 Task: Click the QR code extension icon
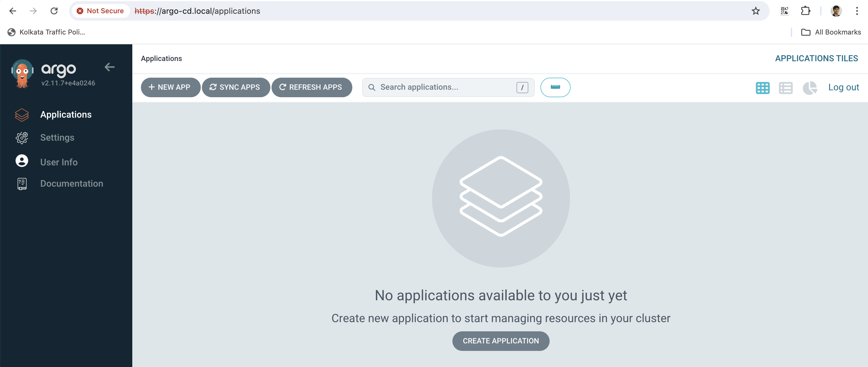coord(784,11)
